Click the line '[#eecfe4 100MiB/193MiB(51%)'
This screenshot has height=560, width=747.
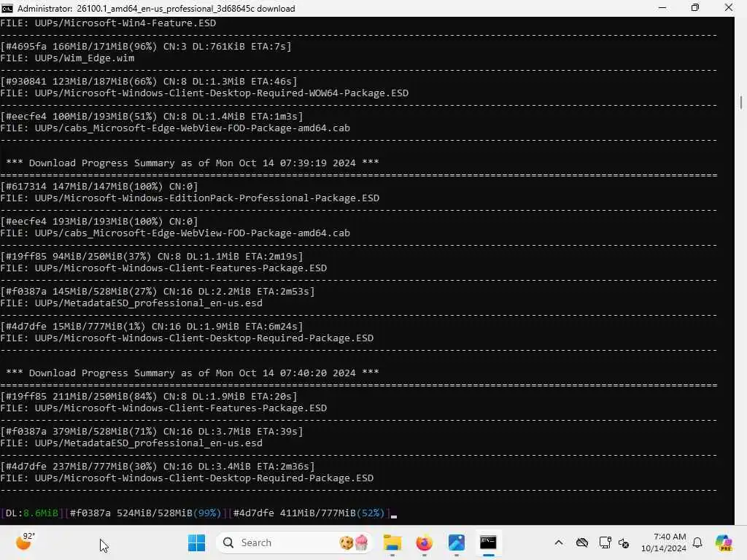pyautogui.click(x=152, y=116)
